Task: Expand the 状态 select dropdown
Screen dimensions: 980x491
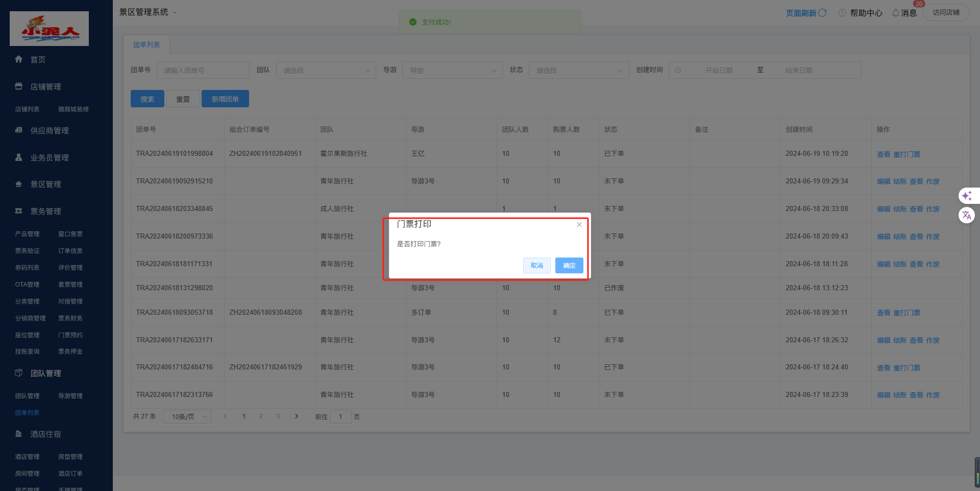Action: [x=578, y=71]
